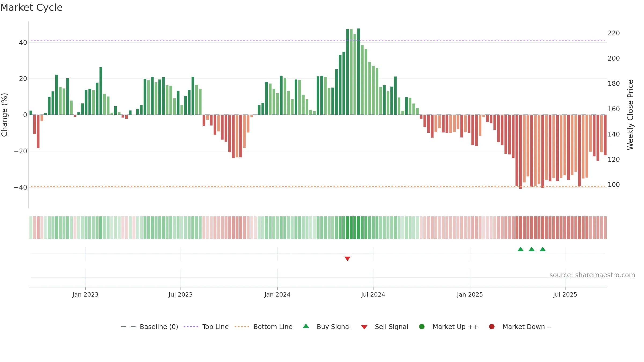Click the deepest red bar crossing Bottom Line

click(521, 152)
